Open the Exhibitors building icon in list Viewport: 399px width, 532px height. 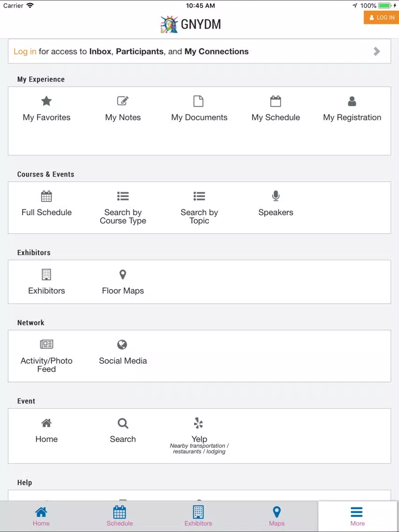click(x=46, y=274)
